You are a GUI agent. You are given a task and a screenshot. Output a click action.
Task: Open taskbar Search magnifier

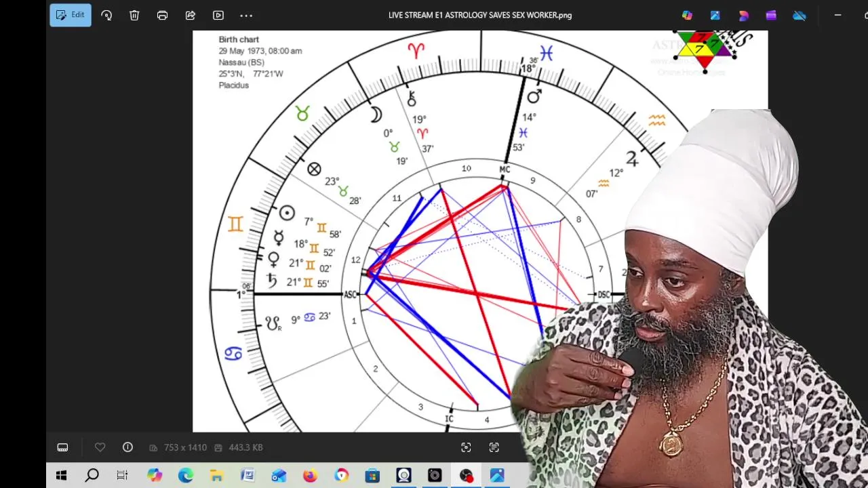click(92, 476)
